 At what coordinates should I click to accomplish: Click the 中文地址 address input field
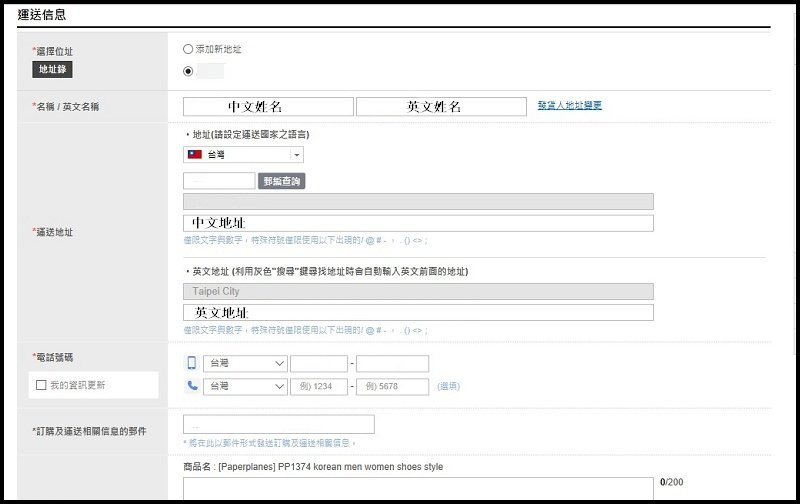coord(418,223)
